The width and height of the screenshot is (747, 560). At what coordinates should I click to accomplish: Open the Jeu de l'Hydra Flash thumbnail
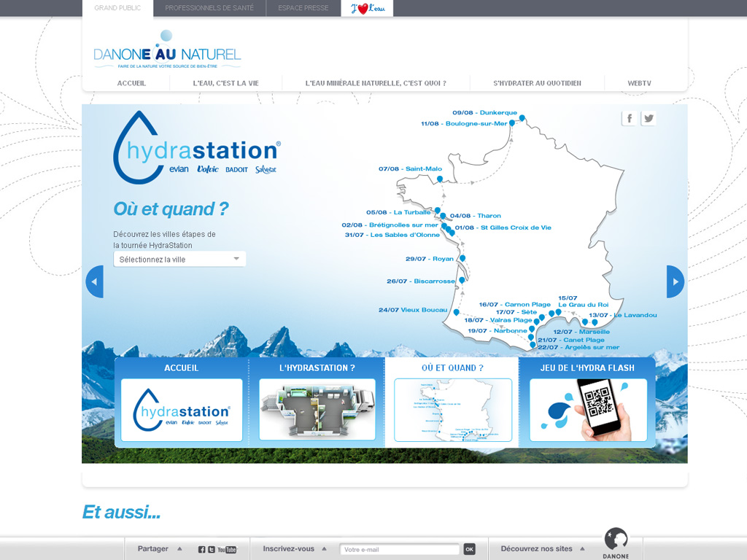click(589, 410)
